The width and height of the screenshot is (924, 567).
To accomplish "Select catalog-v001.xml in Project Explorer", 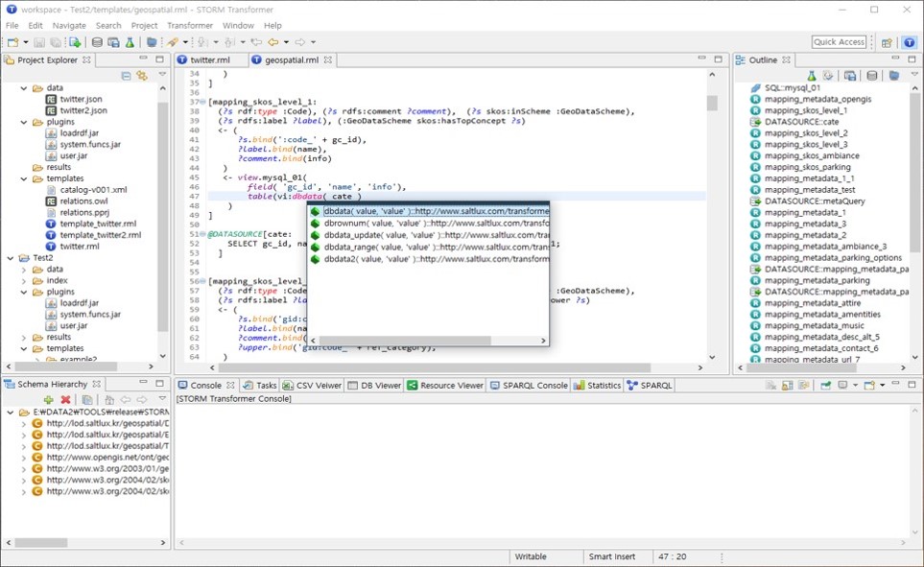I will [93, 190].
